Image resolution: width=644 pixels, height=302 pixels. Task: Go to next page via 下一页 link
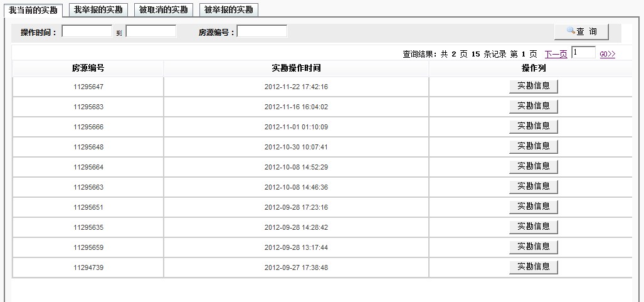(556, 54)
